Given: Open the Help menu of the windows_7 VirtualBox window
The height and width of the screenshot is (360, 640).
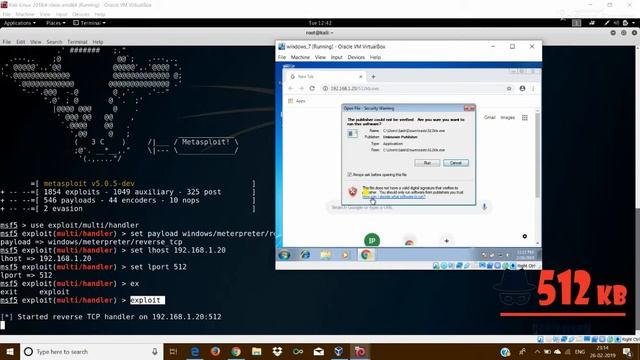Looking at the screenshot, I should point(375,57).
